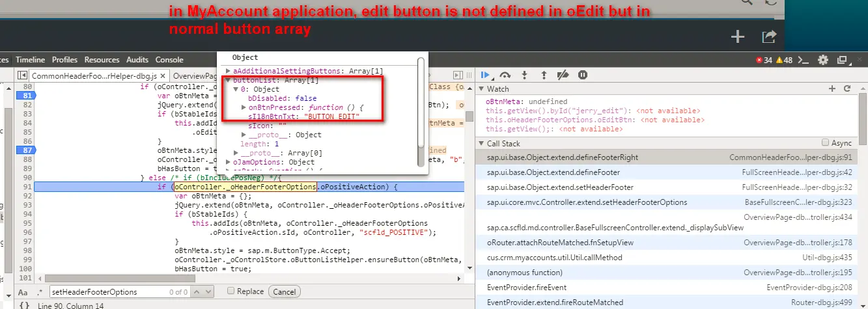Open the Resources tab
Screen dimensions: 868x309
click(102, 60)
